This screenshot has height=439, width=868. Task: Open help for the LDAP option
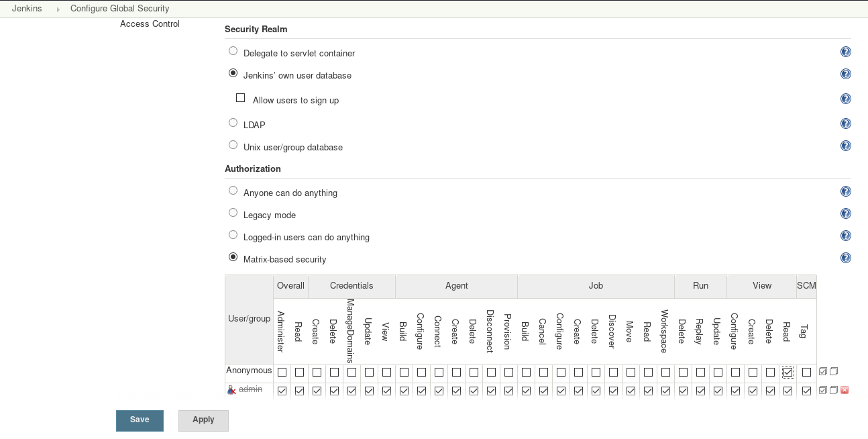[x=845, y=123]
